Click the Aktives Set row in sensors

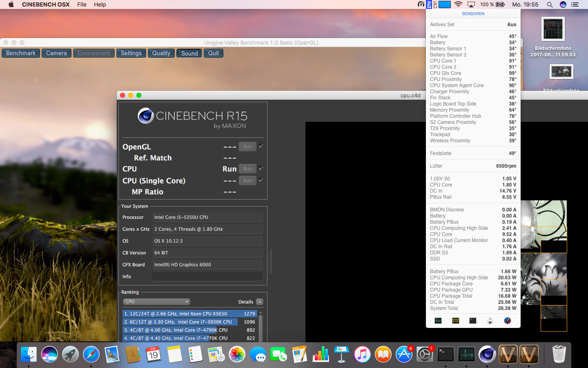tap(473, 25)
